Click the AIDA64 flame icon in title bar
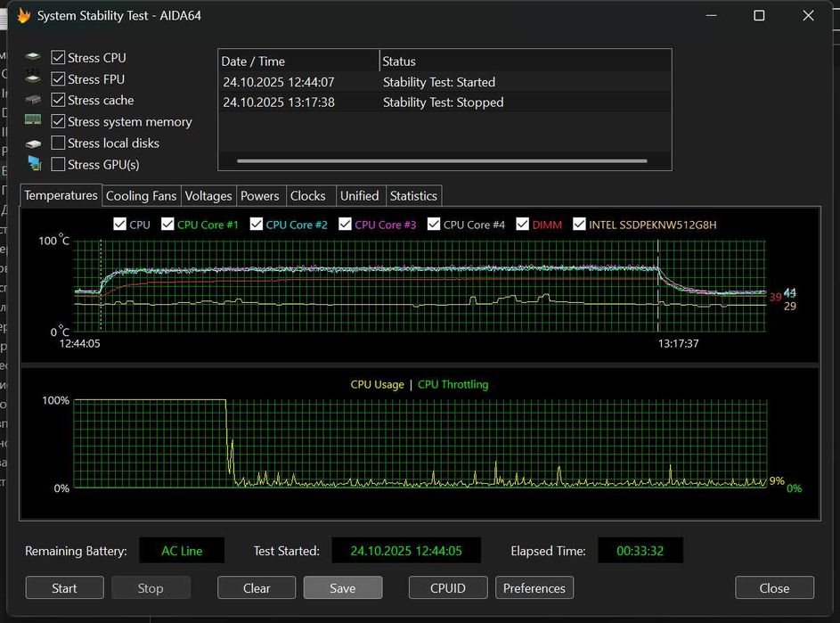The width and height of the screenshot is (840, 623). click(23, 15)
